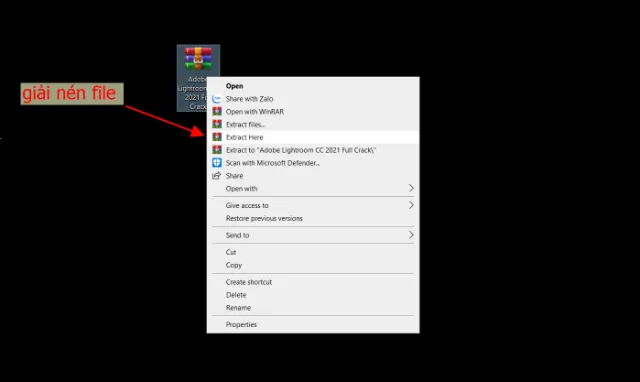
Task: Extract to "Adobe Lightroom CC 2021 Full Crack\" folder
Action: (313, 150)
